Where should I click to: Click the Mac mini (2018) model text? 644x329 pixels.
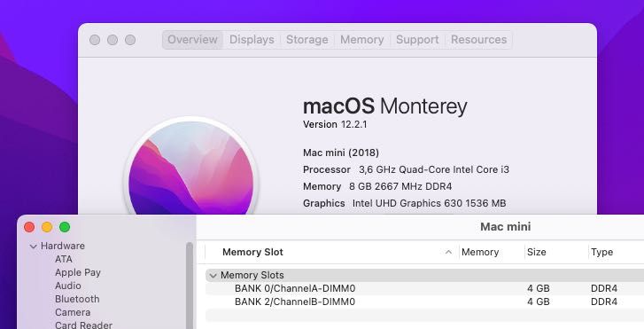coord(341,153)
